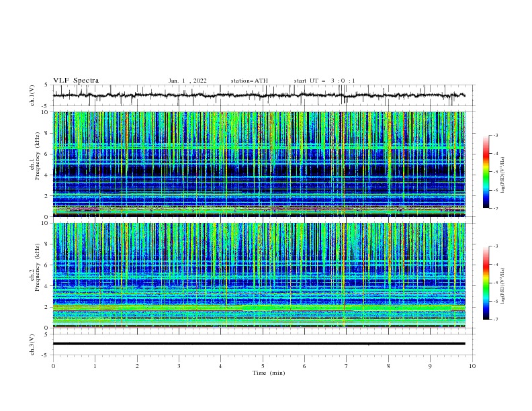Click the "-5" label on ch.1 color bar
Viewport: 532px width, 411px height.
pyautogui.click(x=495, y=172)
